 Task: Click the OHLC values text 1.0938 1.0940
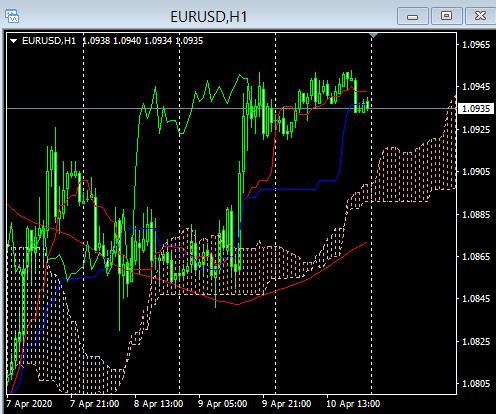click(x=111, y=41)
